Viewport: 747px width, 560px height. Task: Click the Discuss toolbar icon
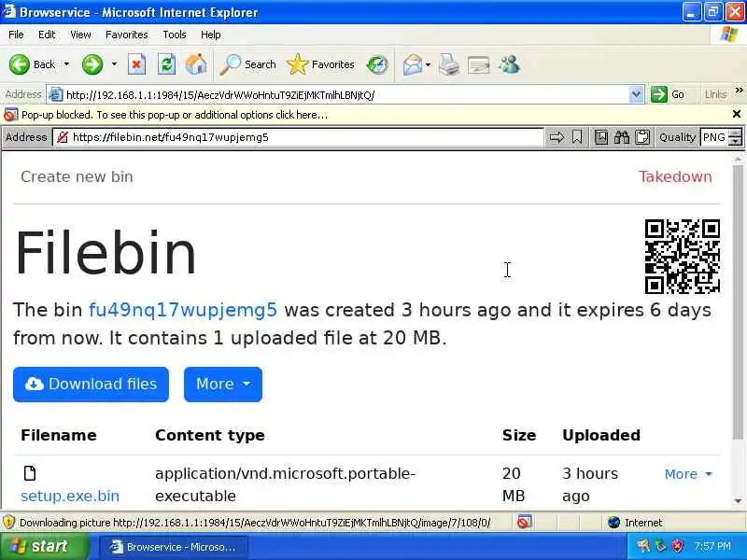[479, 65]
